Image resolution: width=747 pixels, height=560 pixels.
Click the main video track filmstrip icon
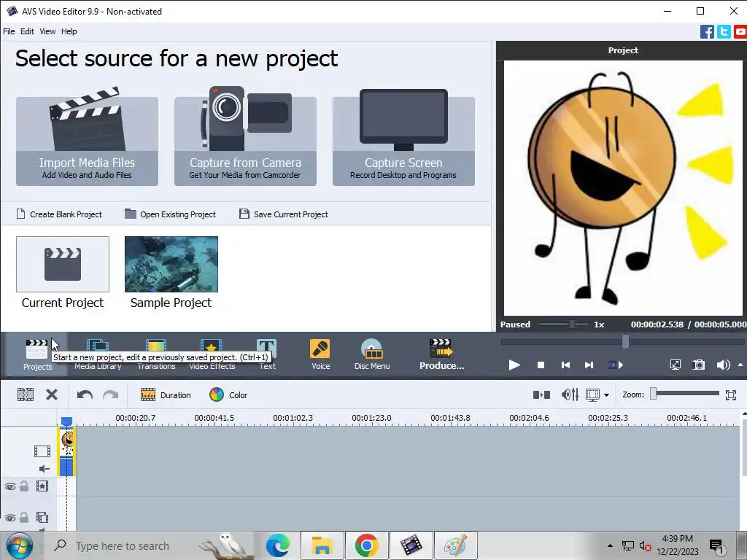point(42,451)
